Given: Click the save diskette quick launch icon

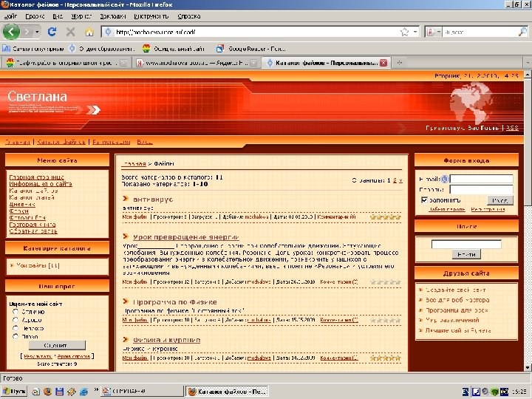Looking at the screenshot, I should pos(59,391).
